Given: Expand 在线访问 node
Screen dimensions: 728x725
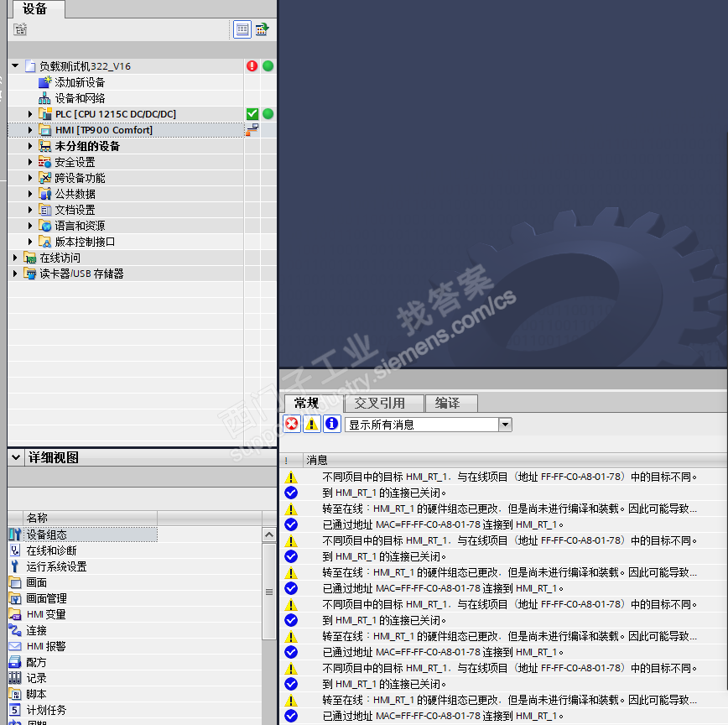Looking at the screenshot, I should click(15, 258).
